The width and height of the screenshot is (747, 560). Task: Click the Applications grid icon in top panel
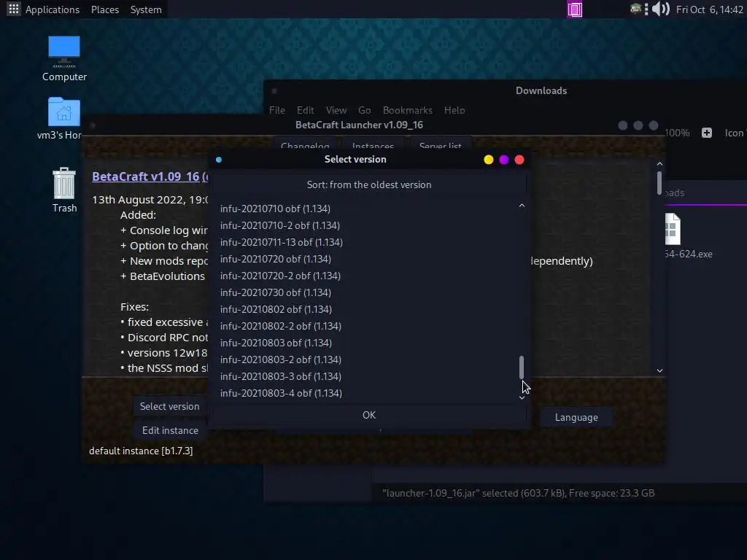pyautogui.click(x=13, y=9)
